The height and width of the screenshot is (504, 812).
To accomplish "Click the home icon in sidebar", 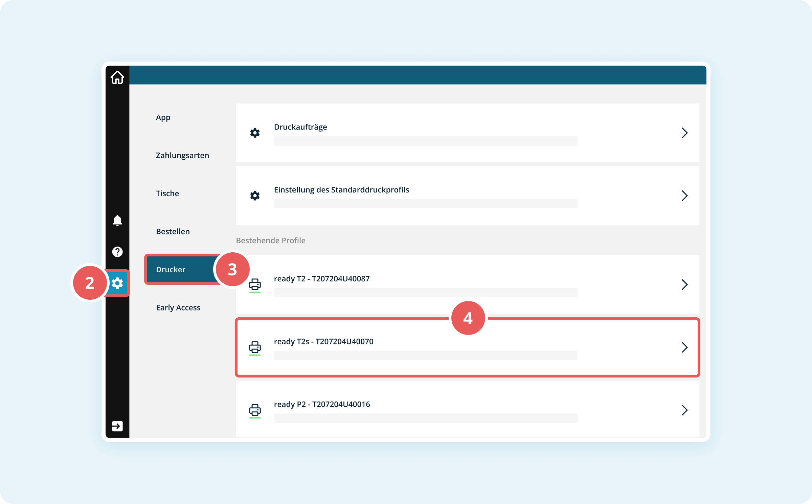I will click(x=117, y=77).
